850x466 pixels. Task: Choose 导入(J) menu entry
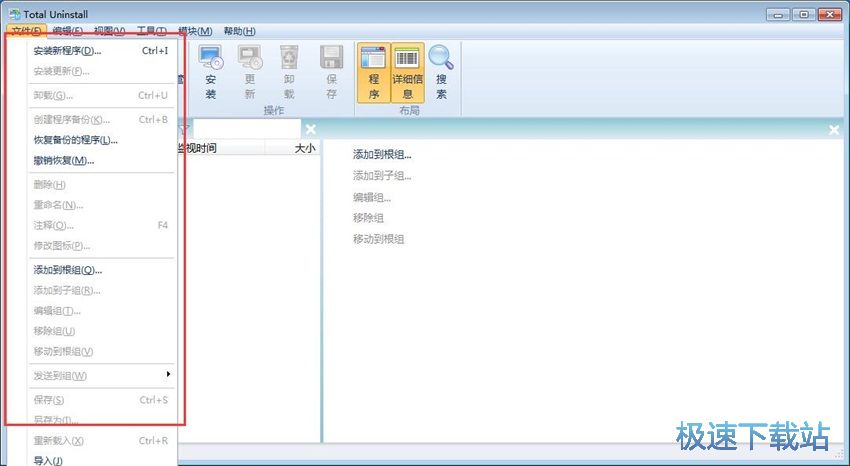tap(101, 461)
